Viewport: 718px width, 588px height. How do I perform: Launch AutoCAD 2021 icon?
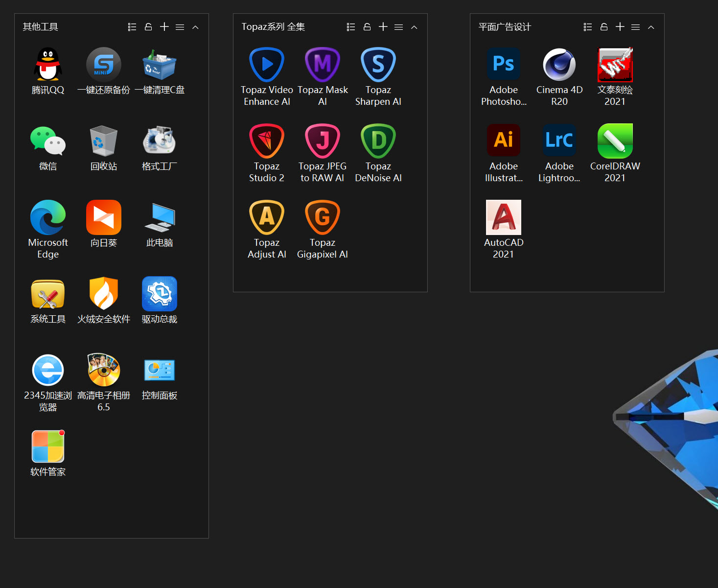pos(504,217)
